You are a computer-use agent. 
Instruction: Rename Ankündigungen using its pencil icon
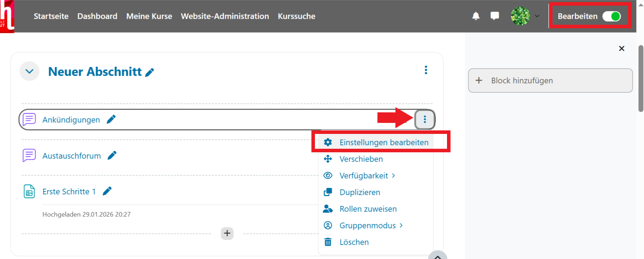[111, 119]
